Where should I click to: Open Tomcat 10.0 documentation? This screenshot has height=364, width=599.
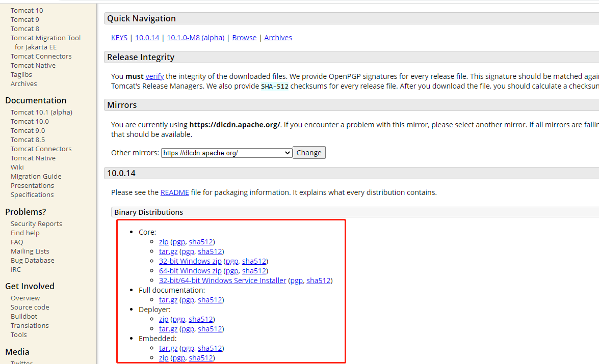pyautogui.click(x=30, y=121)
